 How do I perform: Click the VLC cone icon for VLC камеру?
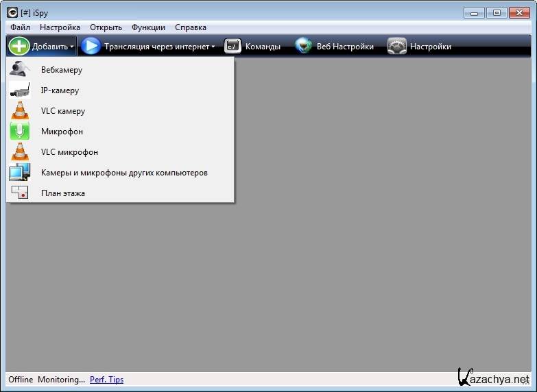click(20, 111)
